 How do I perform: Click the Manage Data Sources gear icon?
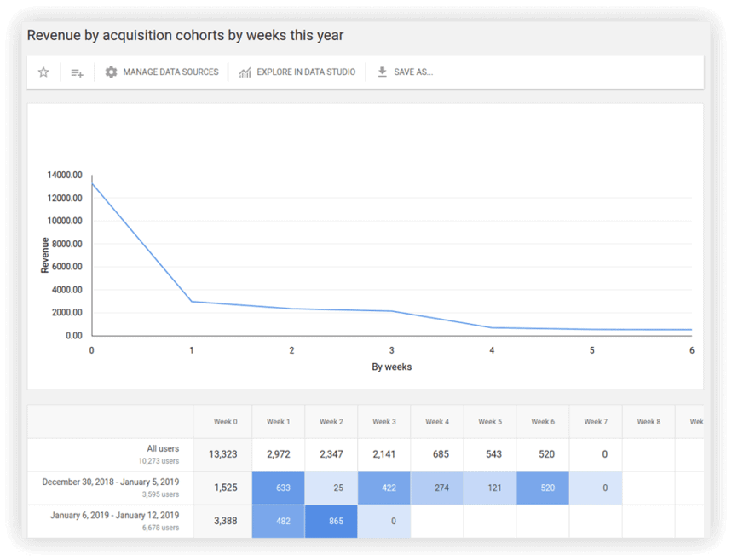point(111,72)
